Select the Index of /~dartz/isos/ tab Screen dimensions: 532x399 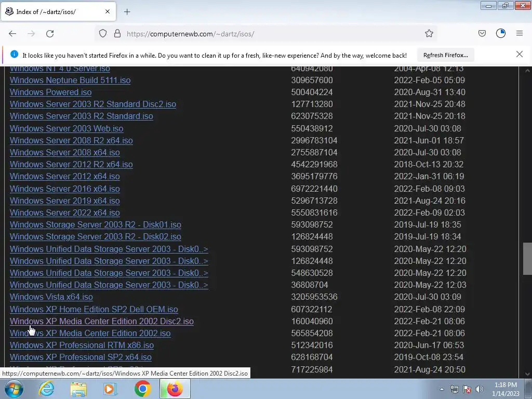click(58, 11)
